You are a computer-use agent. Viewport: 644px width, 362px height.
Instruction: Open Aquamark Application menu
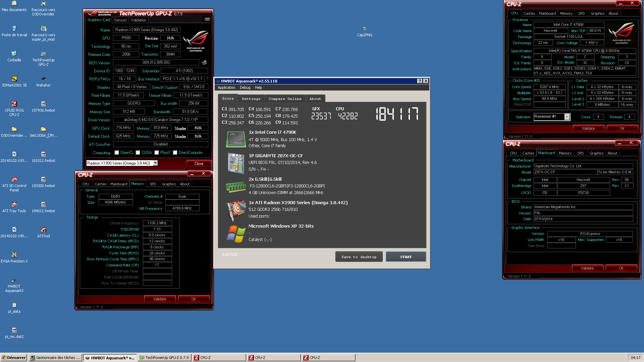click(226, 87)
